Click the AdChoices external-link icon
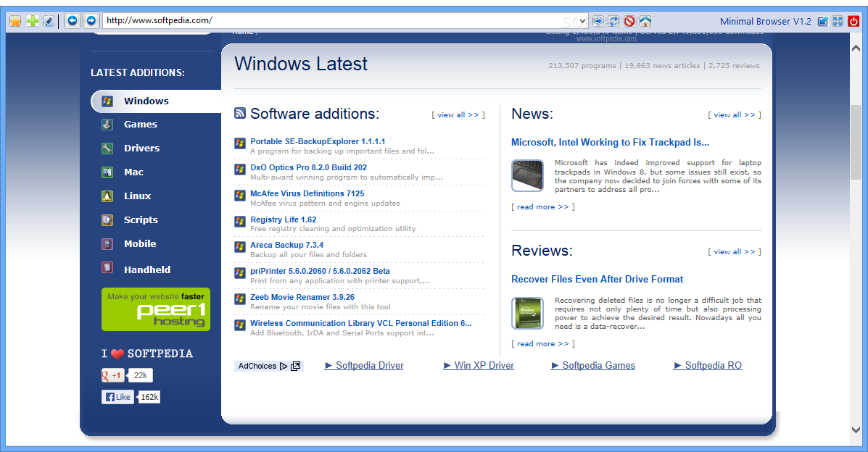868x452 pixels. pyautogui.click(x=296, y=367)
